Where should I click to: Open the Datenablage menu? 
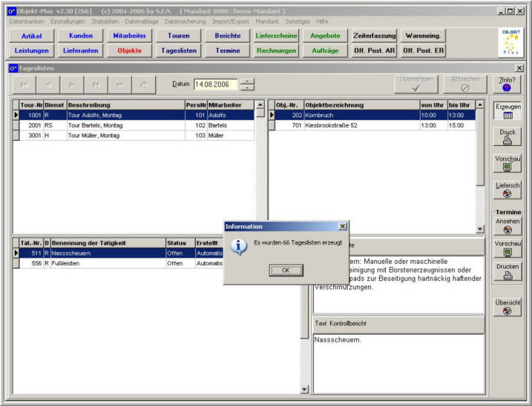pyautogui.click(x=141, y=22)
